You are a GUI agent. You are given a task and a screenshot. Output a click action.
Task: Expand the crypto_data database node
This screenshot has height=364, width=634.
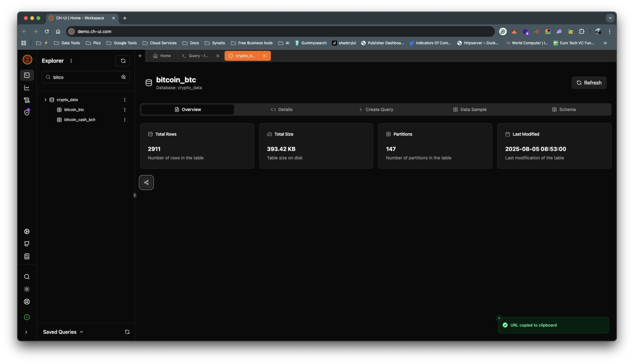point(46,100)
